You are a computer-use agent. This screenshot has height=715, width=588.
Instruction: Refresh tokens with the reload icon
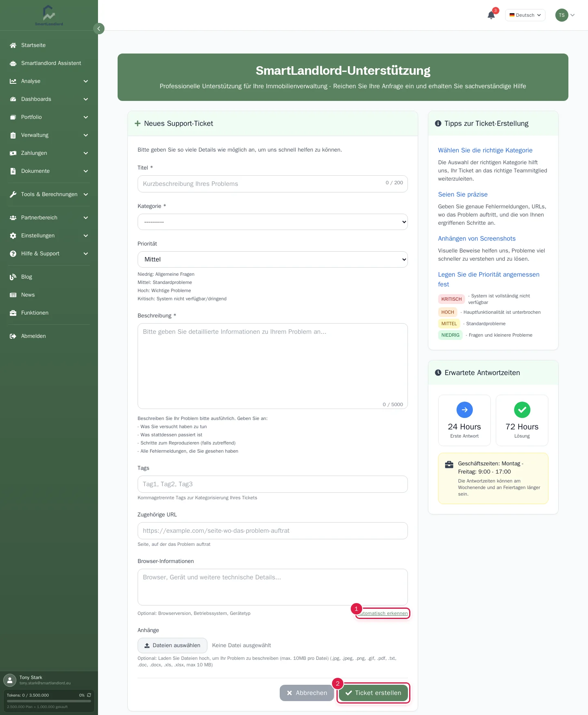click(89, 695)
